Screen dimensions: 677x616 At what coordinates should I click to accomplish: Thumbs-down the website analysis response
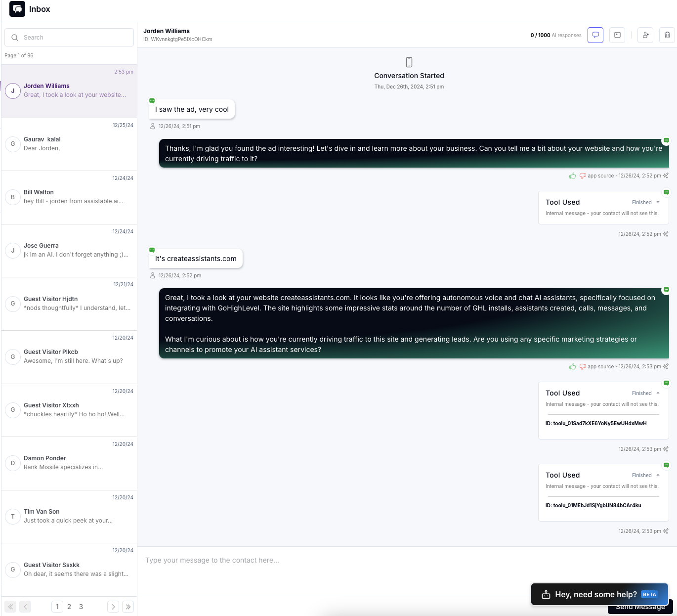pyautogui.click(x=582, y=366)
